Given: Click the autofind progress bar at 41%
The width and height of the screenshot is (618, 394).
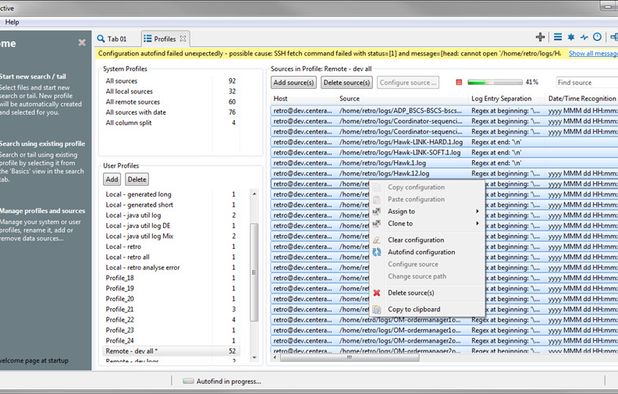Looking at the screenshot, I should click(495, 82).
